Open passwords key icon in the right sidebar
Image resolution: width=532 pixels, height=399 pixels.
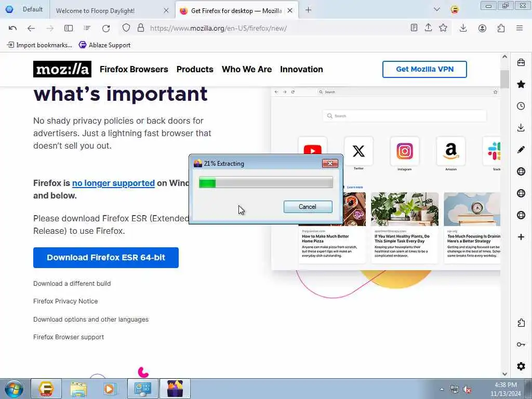tap(521, 344)
